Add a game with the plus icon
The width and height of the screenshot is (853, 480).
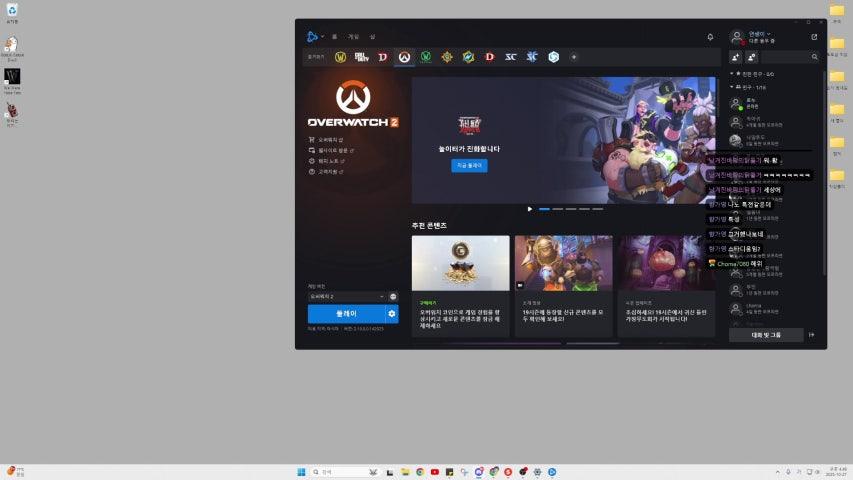[x=574, y=57]
